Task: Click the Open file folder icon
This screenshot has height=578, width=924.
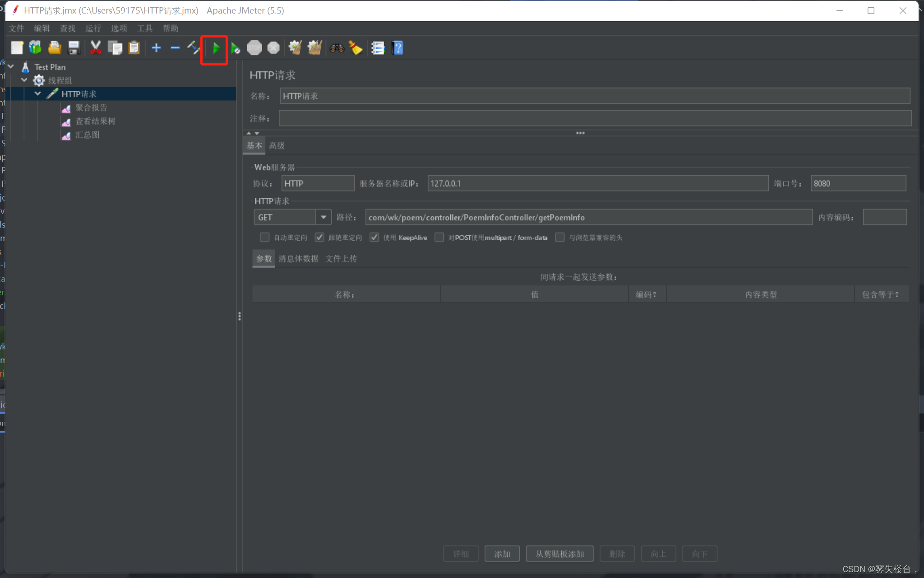Action: pos(55,47)
